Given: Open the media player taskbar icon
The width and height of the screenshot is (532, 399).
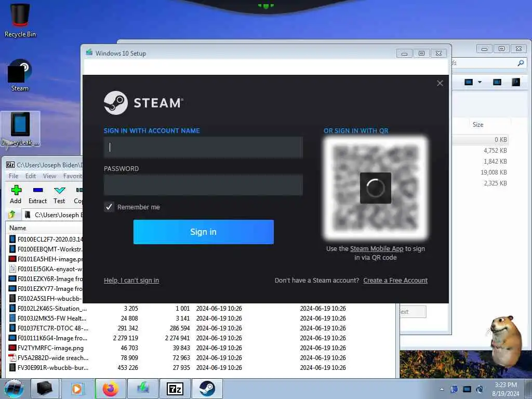Looking at the screenshot, I should click(x=77, y=389).
